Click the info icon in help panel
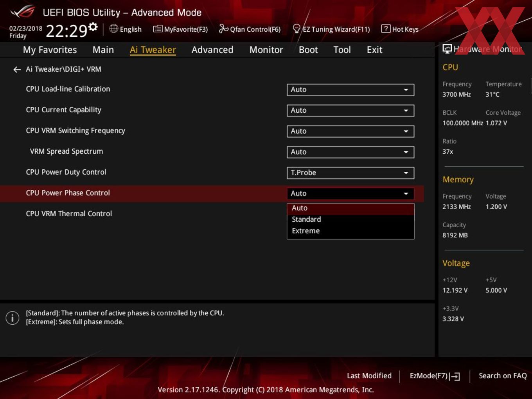532x399 pixels. tap(13, 318)
